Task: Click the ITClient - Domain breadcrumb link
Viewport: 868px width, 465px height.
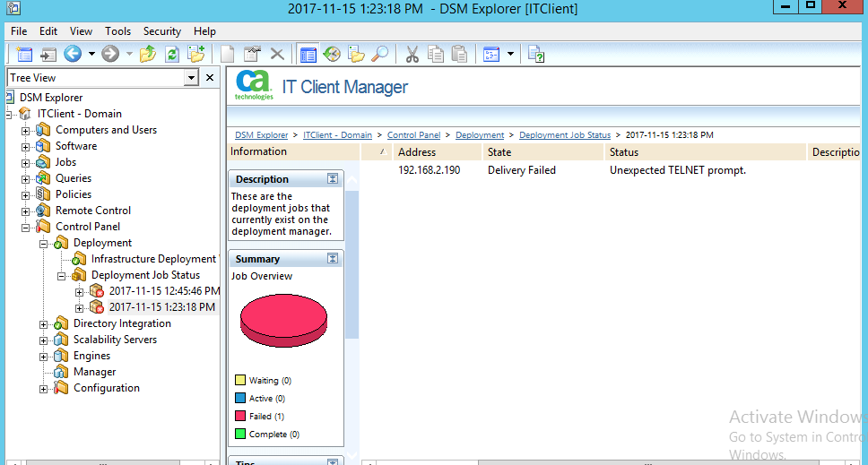Action: pyautogui.click(x=338, y=135)
